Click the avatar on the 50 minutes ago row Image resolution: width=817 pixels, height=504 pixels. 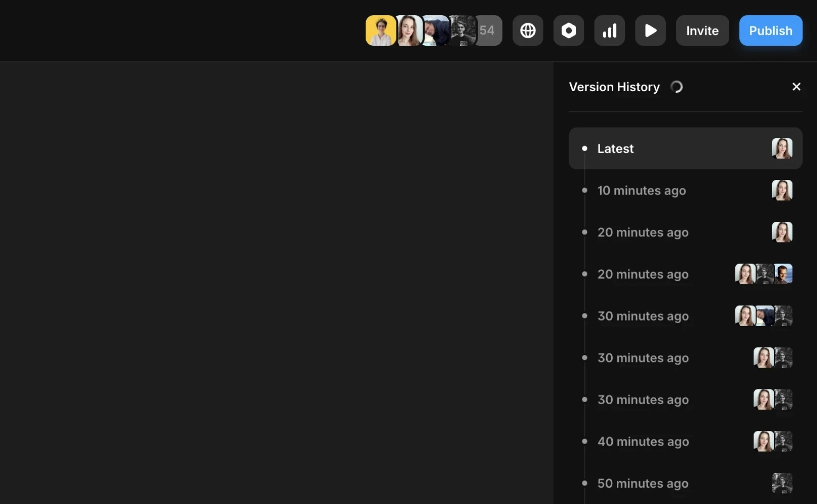point(782,483)
